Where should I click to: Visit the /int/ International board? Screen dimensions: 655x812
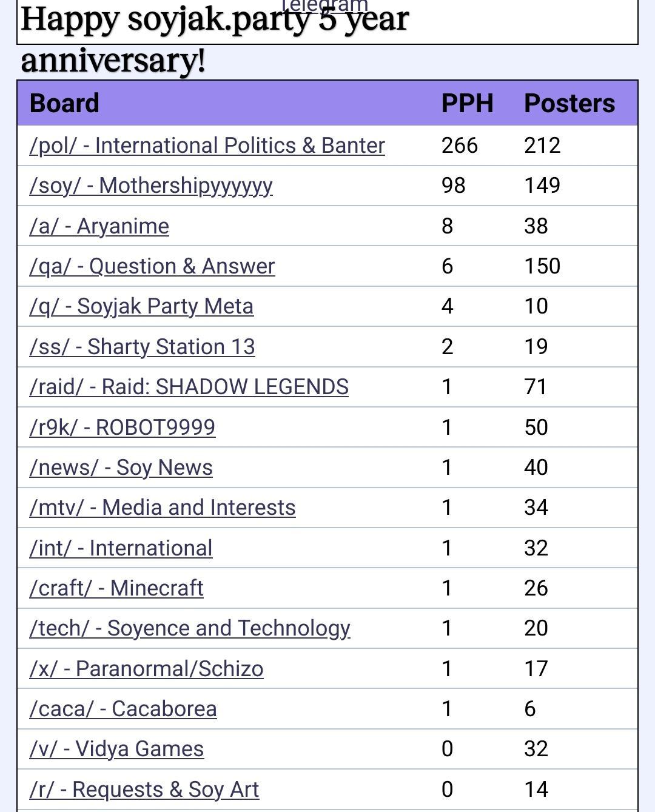pyautogui.click(x=121, y=548)
